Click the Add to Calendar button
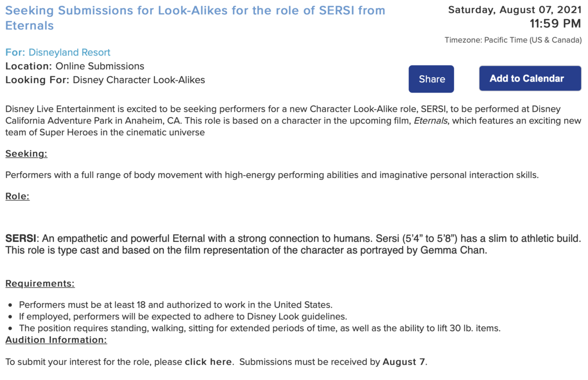Viewport: 588px width, 380px height. 530,78
